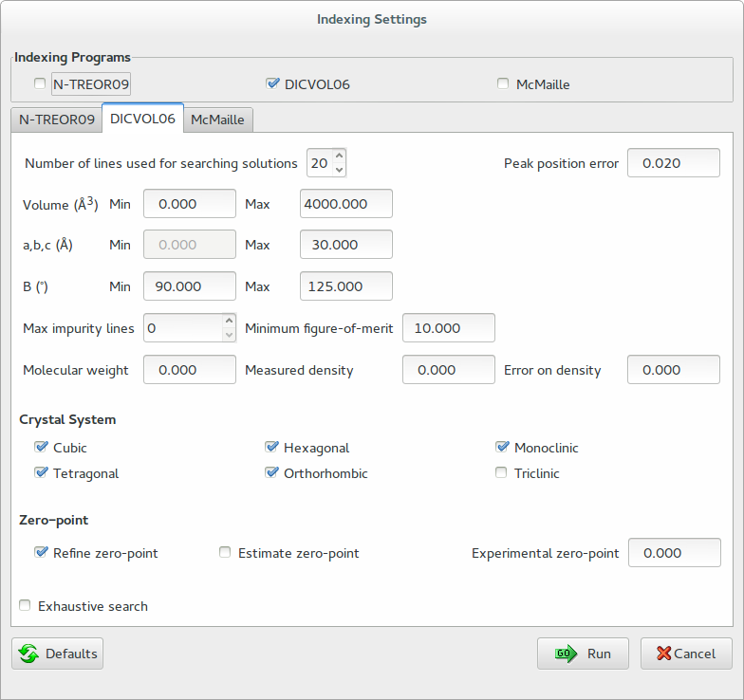
Task: Increment Max impurity lines spinner
Action: (230, 321)
